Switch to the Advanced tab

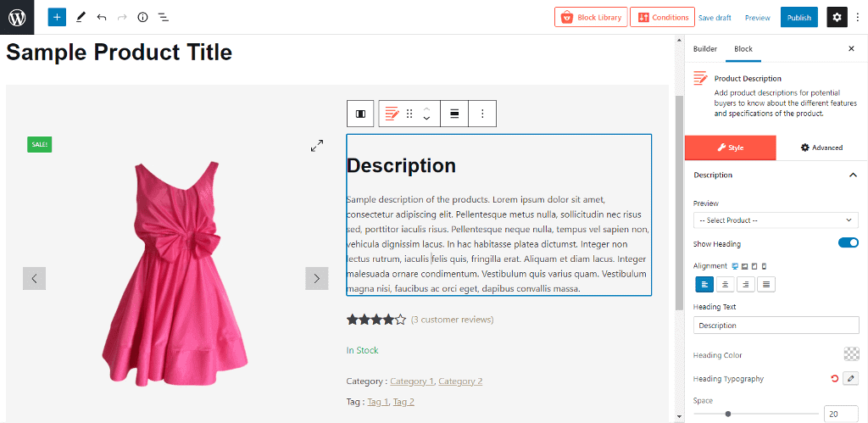(x=821, y=147)
